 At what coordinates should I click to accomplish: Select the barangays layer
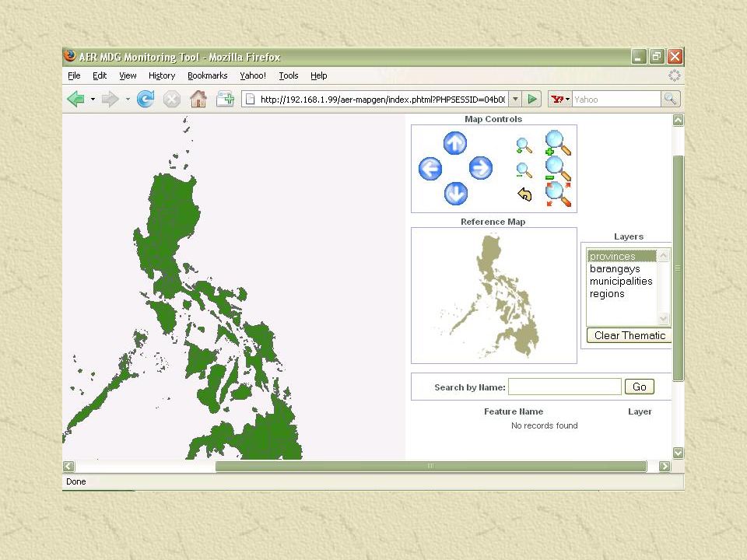pyautogui.click(x=622, y=268)
